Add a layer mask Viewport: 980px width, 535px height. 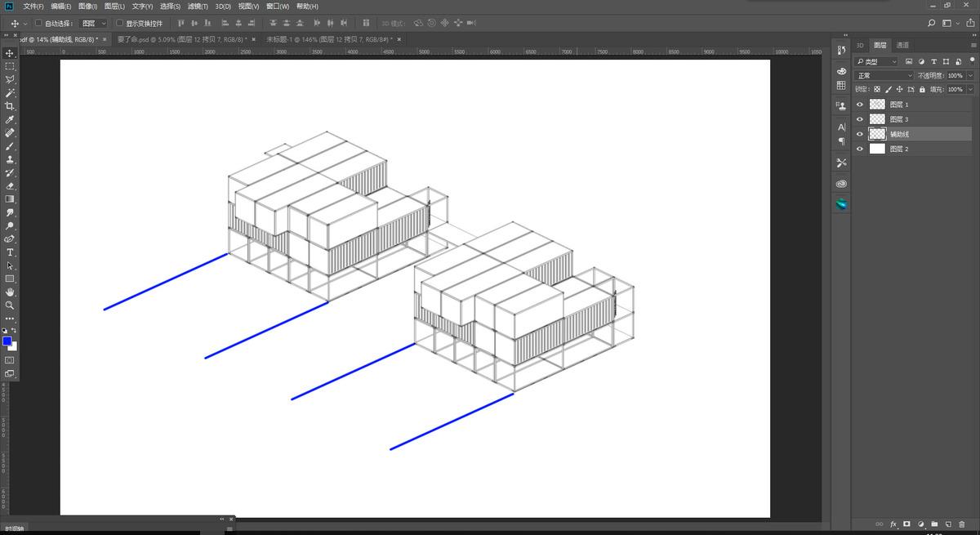point(906,524)
